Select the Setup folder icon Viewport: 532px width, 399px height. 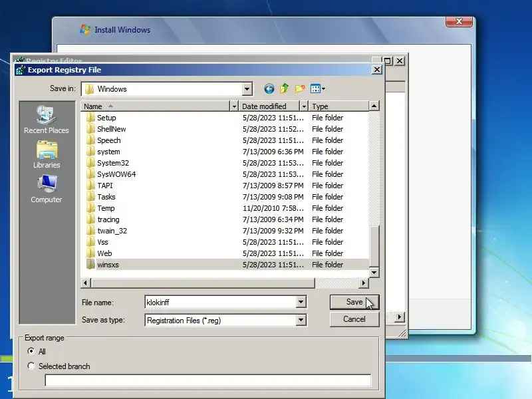coord(90,118)
